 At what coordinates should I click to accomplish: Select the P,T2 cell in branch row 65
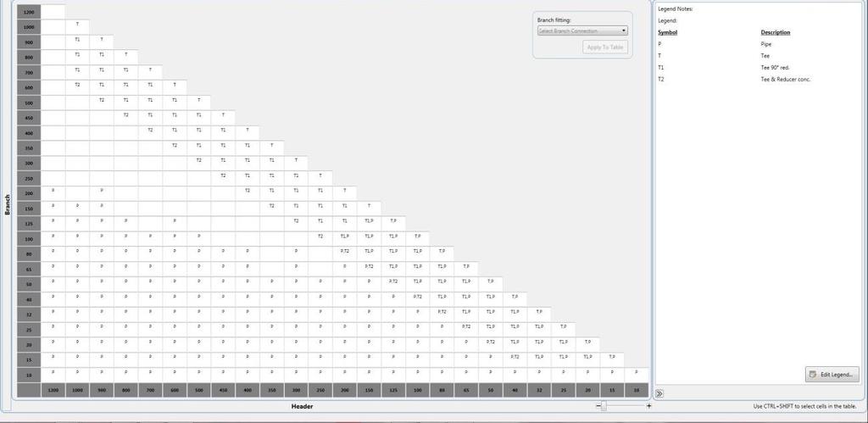pyautogui.click(x=369, y=269)
